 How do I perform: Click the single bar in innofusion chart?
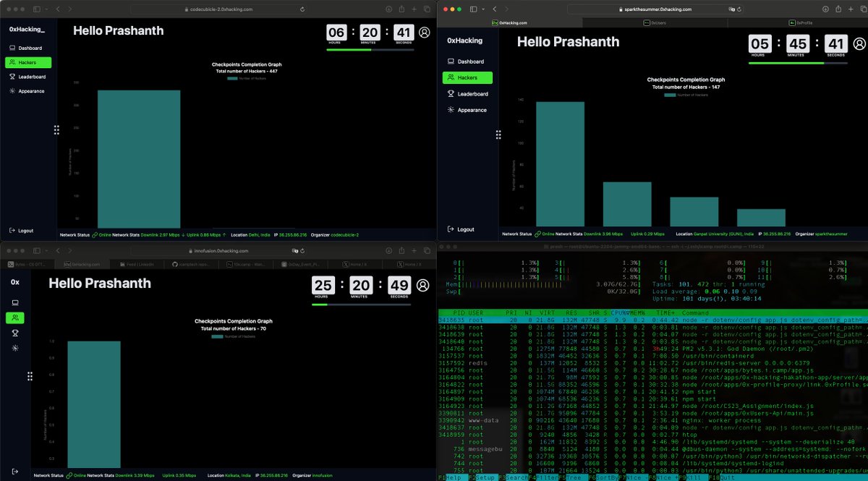(x=94, y=404)
